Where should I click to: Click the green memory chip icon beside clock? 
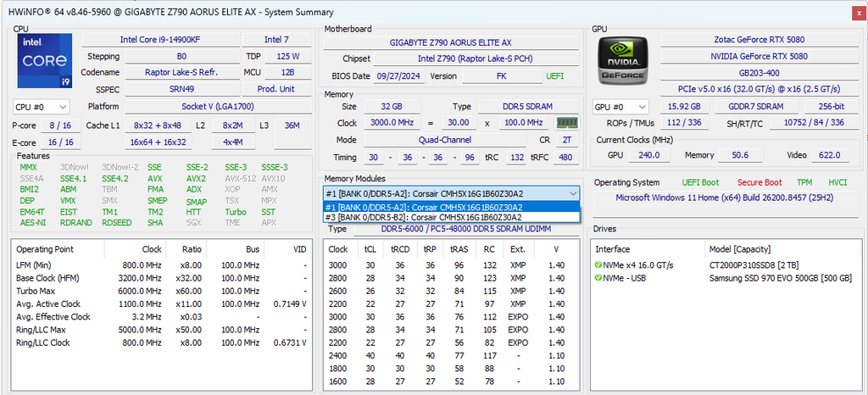(567, 122)
